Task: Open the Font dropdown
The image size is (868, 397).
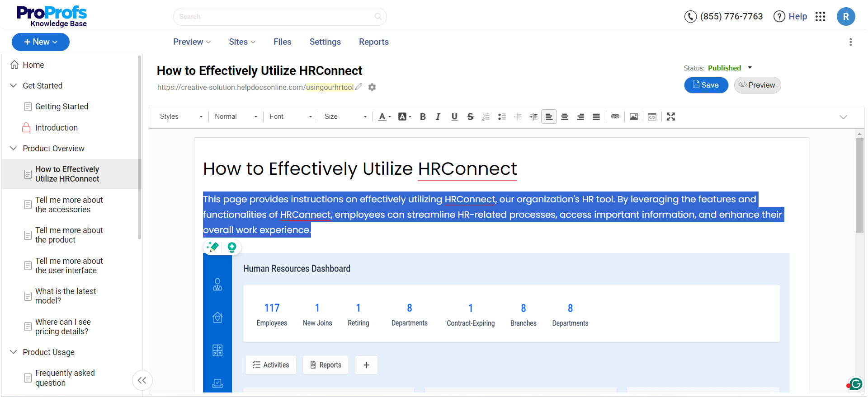Action: (x=291, y=117)
